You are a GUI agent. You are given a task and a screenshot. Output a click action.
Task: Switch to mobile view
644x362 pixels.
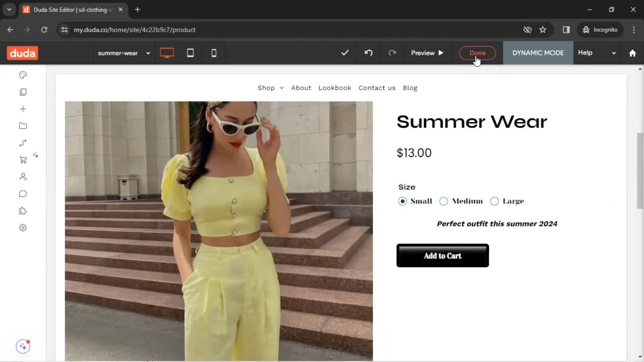pos(214,53)
